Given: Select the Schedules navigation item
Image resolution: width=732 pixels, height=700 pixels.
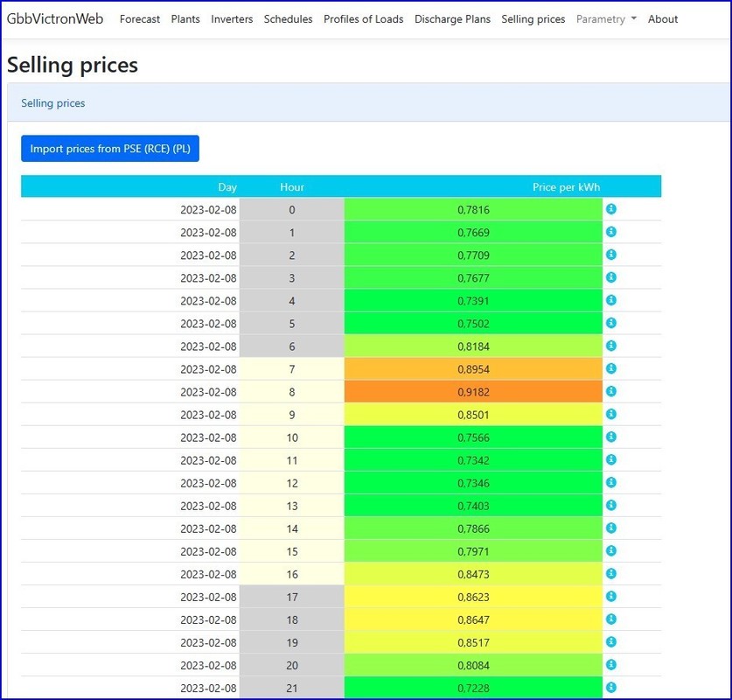Looking at the screenshot, I should point(288,19).
